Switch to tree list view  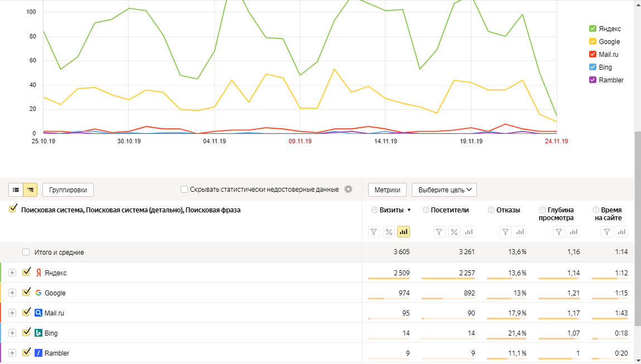click(x=30, y=190)
